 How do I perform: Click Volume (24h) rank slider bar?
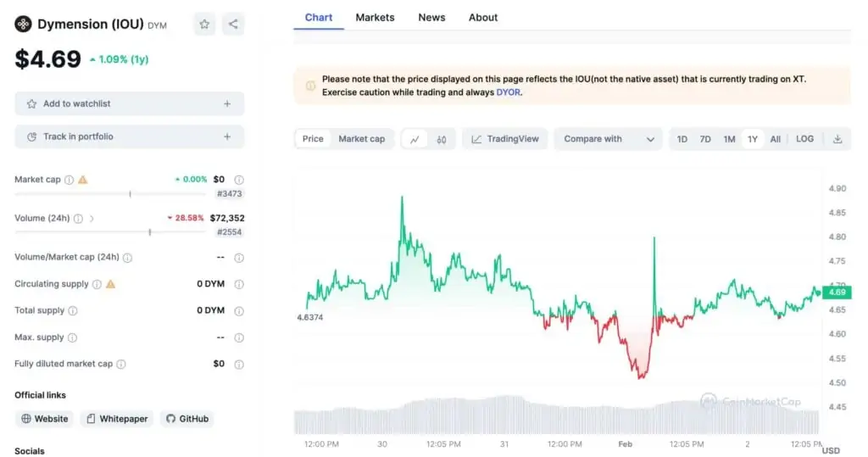pyautogui.click(x=110, y=232)
